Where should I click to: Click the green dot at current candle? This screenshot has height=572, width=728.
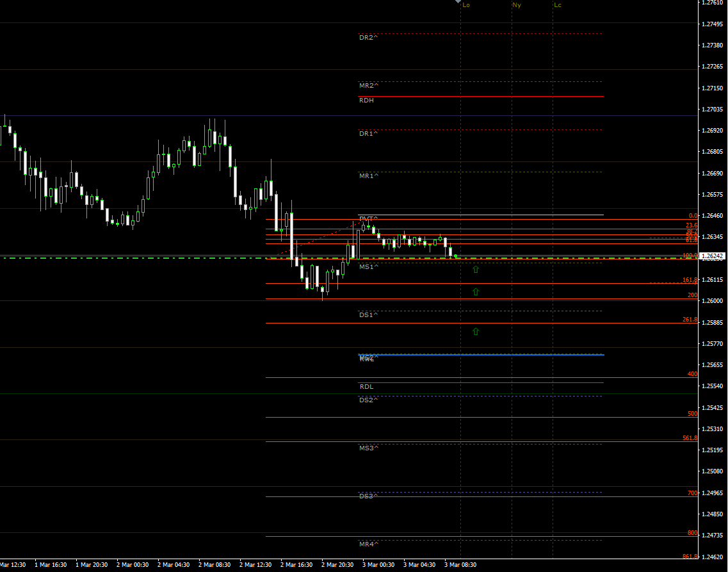pos(456,256)
